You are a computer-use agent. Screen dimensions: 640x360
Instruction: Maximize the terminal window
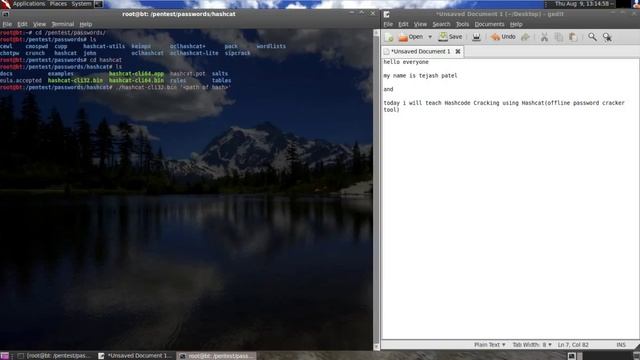362,13
